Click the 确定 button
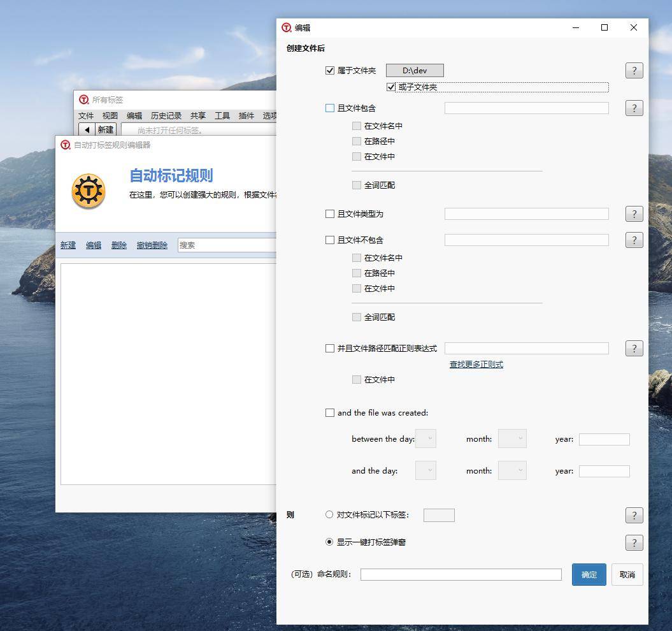The height and width of the screenshot is (631, 672). [589, 575]
